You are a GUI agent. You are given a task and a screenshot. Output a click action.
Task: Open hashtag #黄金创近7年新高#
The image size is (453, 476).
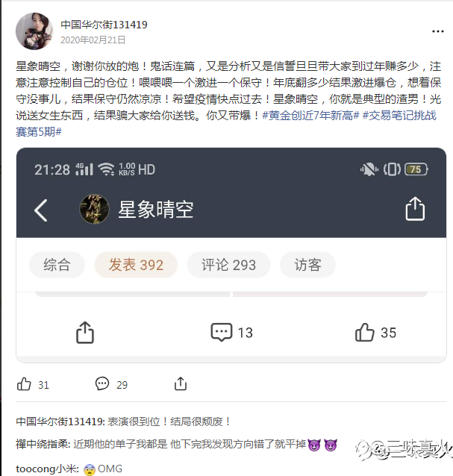coord(310,116)
